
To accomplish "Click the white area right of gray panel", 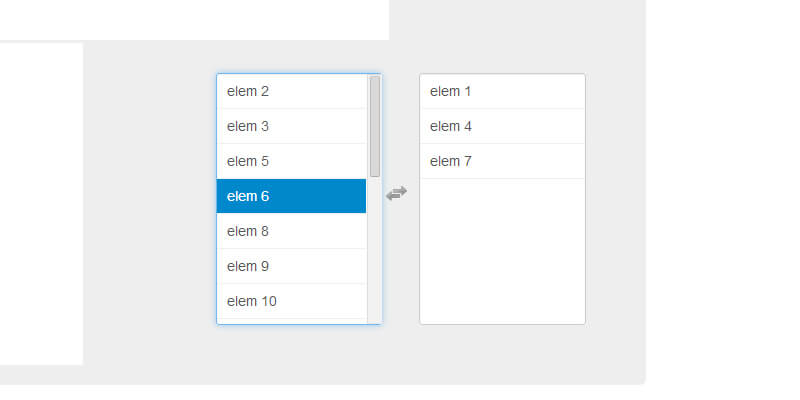I will click(x=722, y=200).
